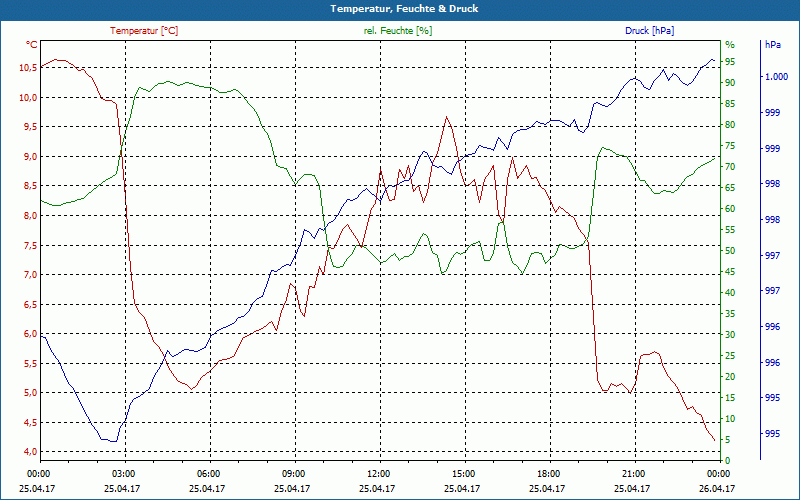
Task: Select the '50' humidity axis label
Action: click(730, 251)
